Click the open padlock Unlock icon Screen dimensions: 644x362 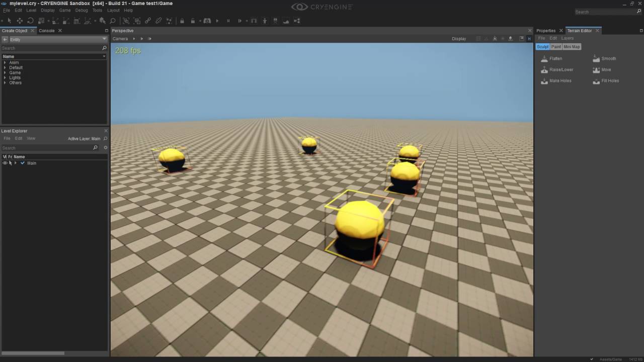193,21
